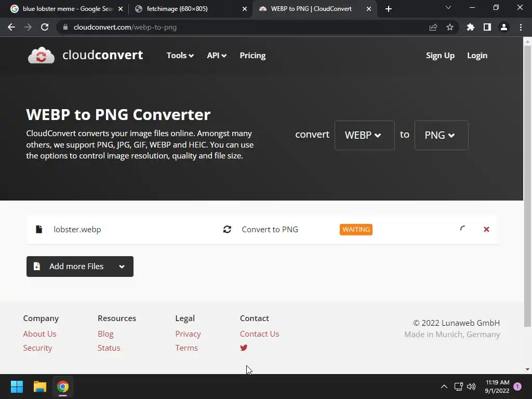
Task: Open the volume control in the tray
Action: pos(471,387)
